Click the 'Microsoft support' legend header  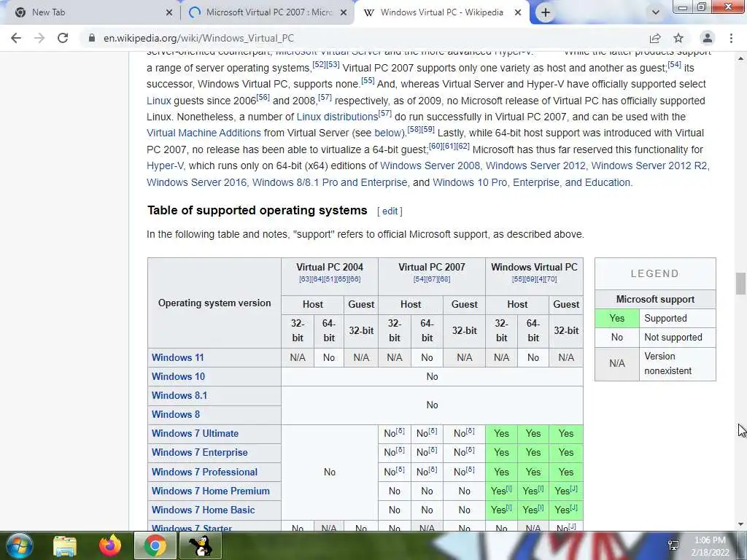pyautogui.click(x=655, y=300)
